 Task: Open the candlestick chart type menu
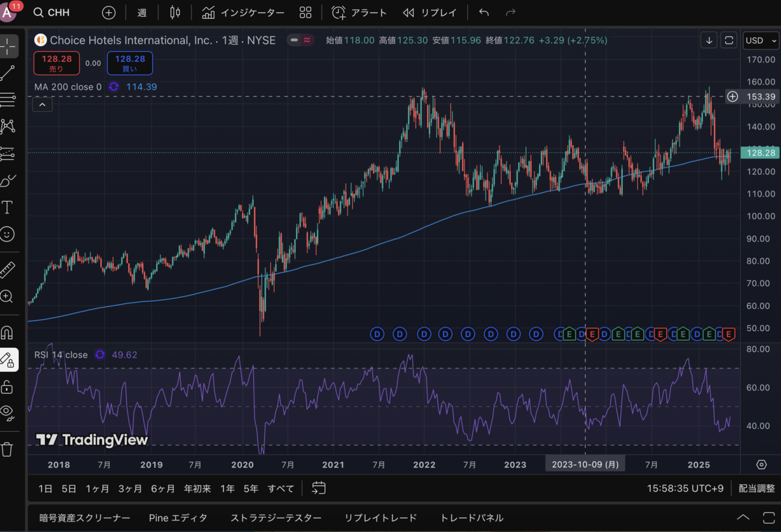pos(174,12)
